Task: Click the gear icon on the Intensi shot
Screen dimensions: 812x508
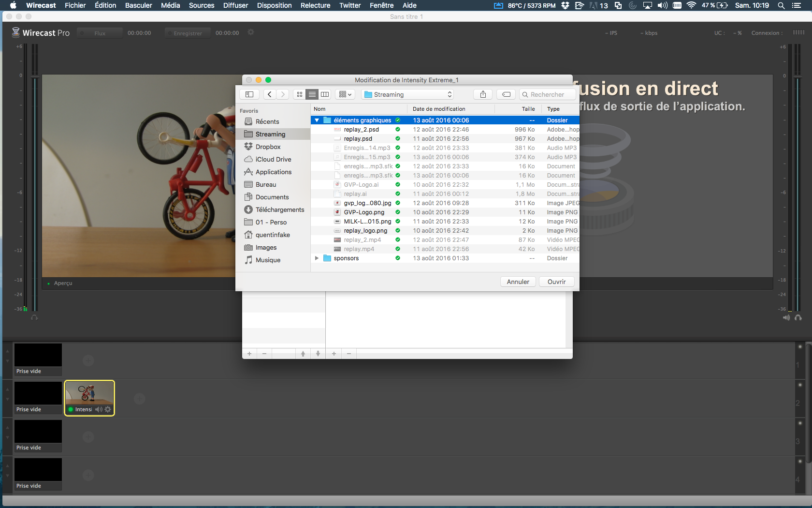Action: 108,409
